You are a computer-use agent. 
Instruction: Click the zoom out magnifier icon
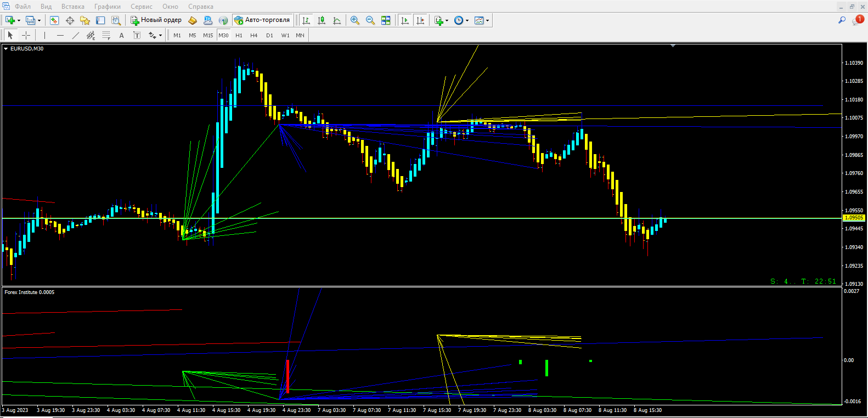[370, 20]
